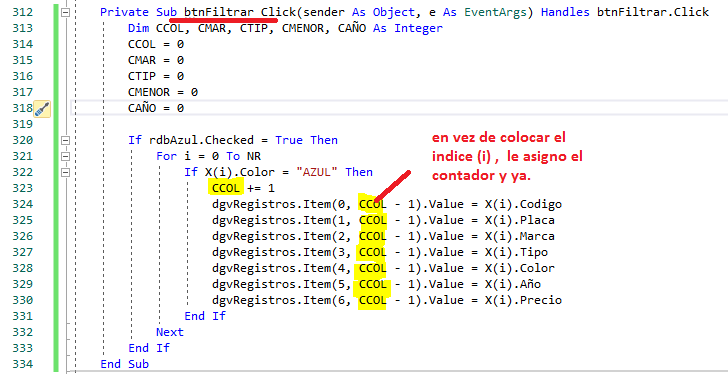The width and height of the screenshot is (728, 374).
Task: Collapse the For i = 0 loop
Action: [x=65, y=156]
